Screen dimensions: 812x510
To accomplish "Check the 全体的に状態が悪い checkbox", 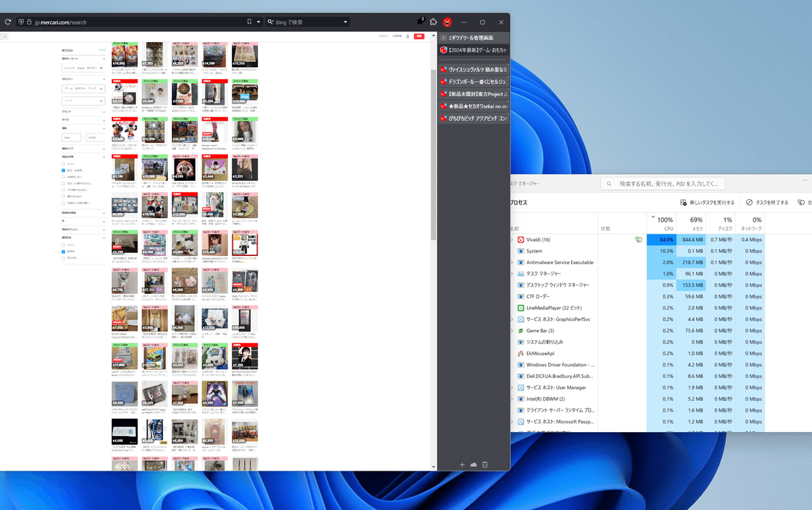I will (64, 203).
